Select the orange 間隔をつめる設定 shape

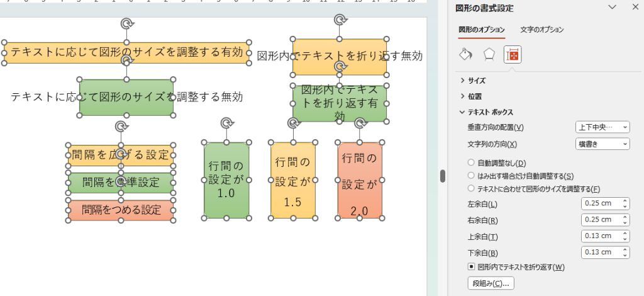[121, 210]
